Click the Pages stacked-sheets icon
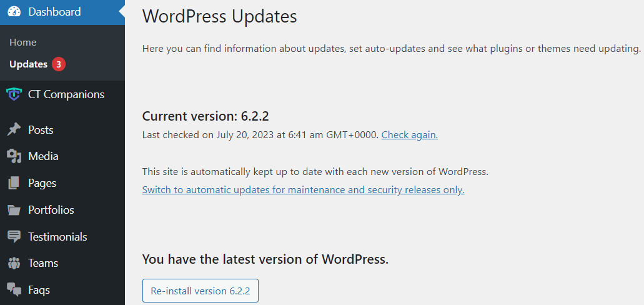 (14, 183)
